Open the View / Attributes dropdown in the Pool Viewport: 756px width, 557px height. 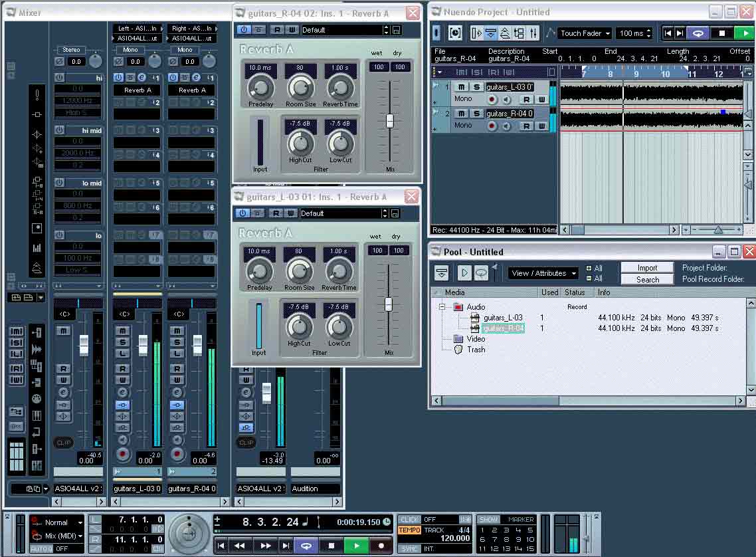click(x=543, y=273)
